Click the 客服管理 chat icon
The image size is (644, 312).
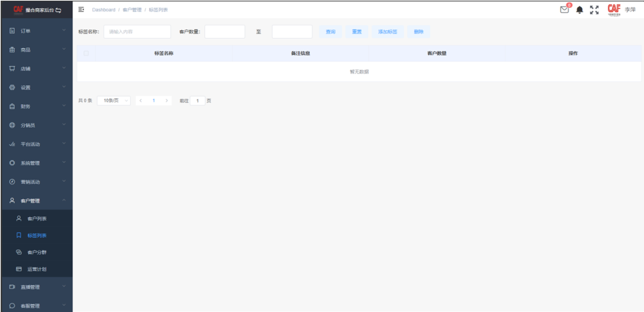click(12, 306)
